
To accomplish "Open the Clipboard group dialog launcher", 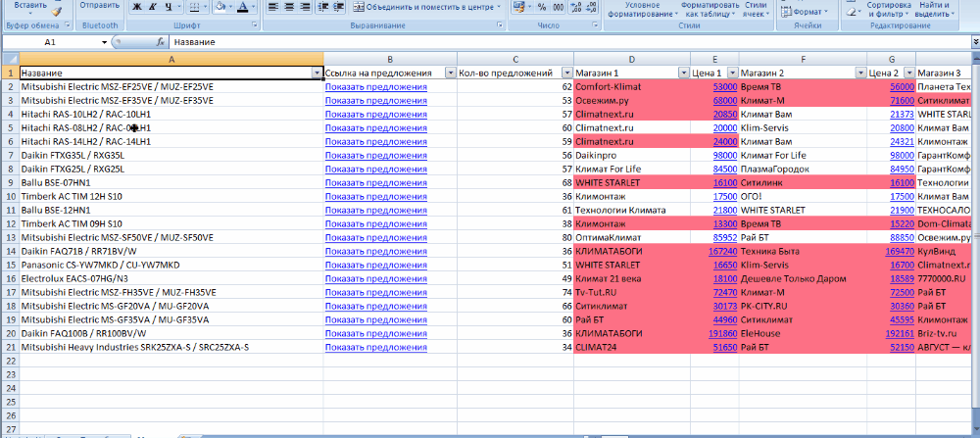I will pyautogui.click(x=68, y=25).
